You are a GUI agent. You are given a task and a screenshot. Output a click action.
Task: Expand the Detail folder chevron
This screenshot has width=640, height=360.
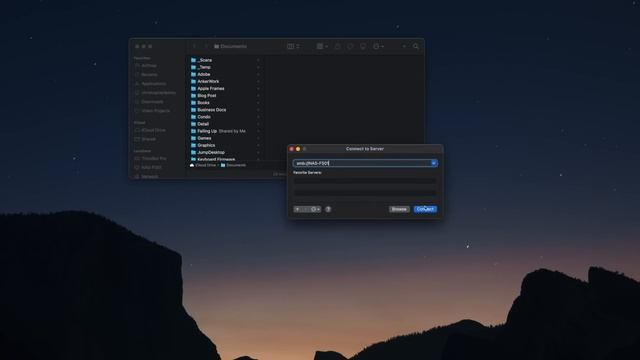[258, 124]
